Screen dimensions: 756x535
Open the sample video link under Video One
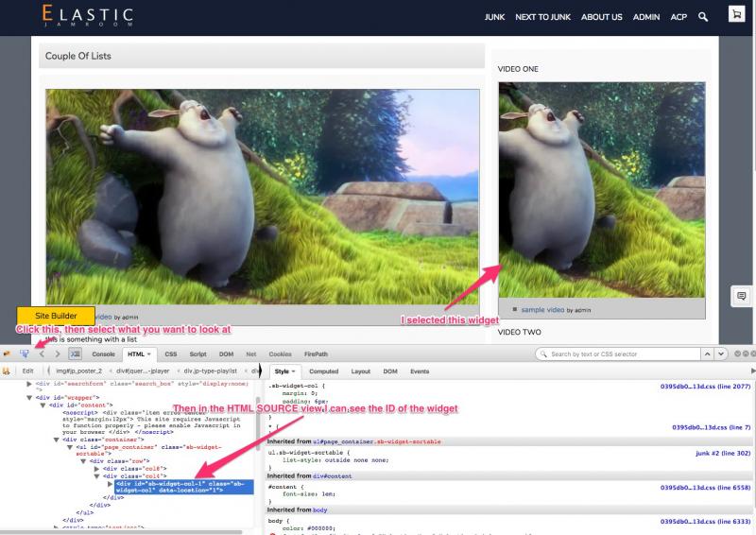(542, 309)
